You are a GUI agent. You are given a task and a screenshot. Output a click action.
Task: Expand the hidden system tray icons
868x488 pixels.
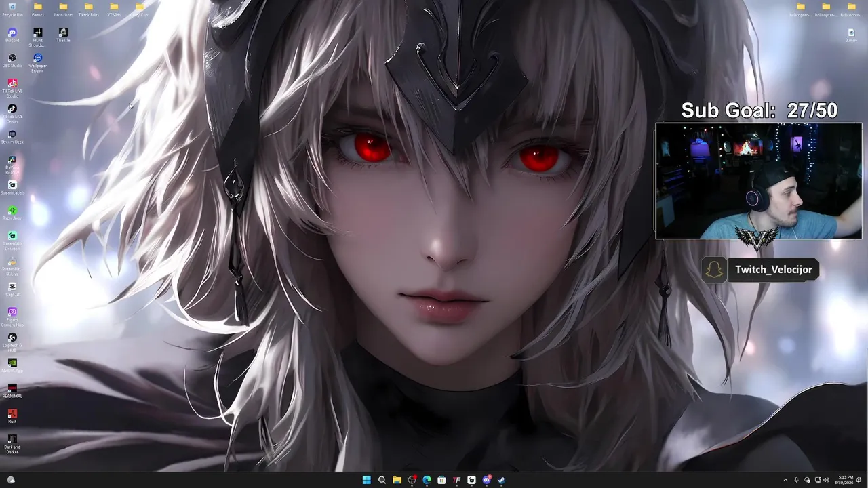[786, 480]
